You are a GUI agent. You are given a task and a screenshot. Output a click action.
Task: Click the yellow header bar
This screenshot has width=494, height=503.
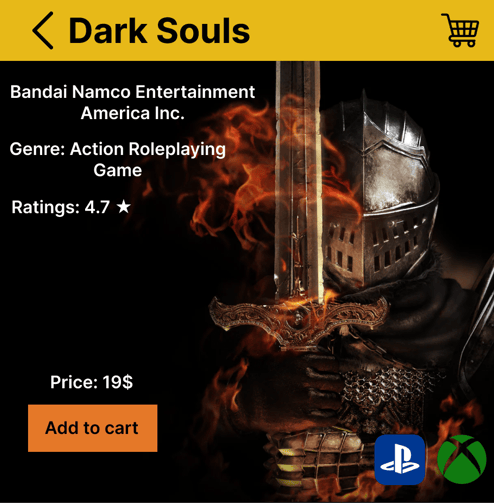(x=247, y=30)
